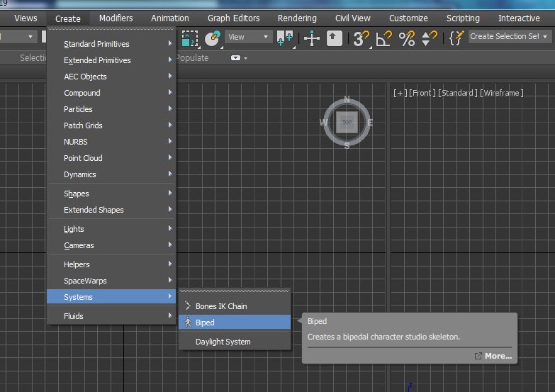Click the Spinner Snap toggle icon

pyautogui.click(x=430, y=38)
